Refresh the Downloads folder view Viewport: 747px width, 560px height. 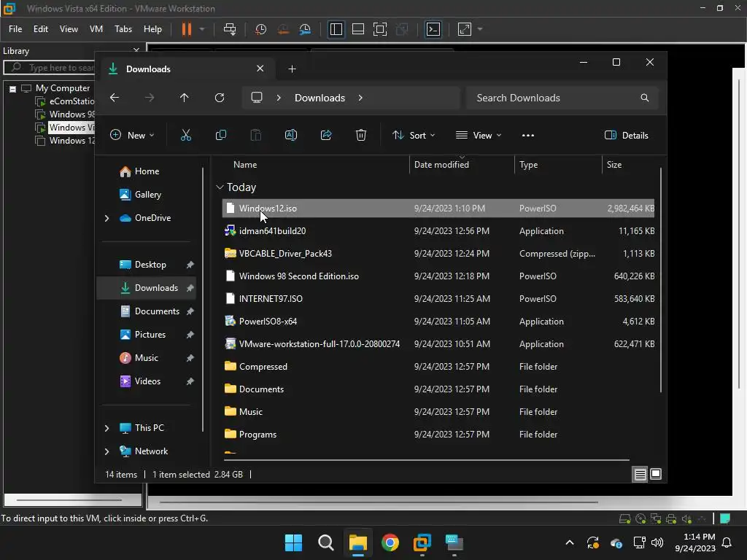click(x=219, y=98)
